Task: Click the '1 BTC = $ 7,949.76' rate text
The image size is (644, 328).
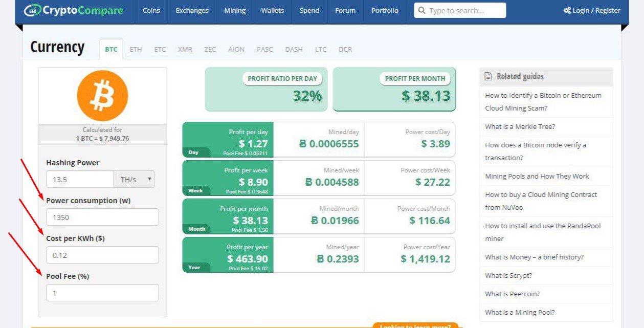Action: tap(102, 139)
